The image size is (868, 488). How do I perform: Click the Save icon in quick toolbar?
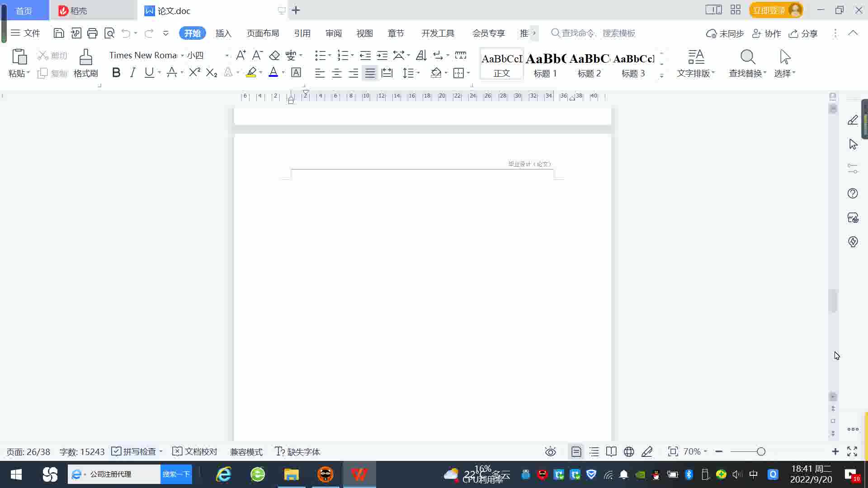click(58, 33)
